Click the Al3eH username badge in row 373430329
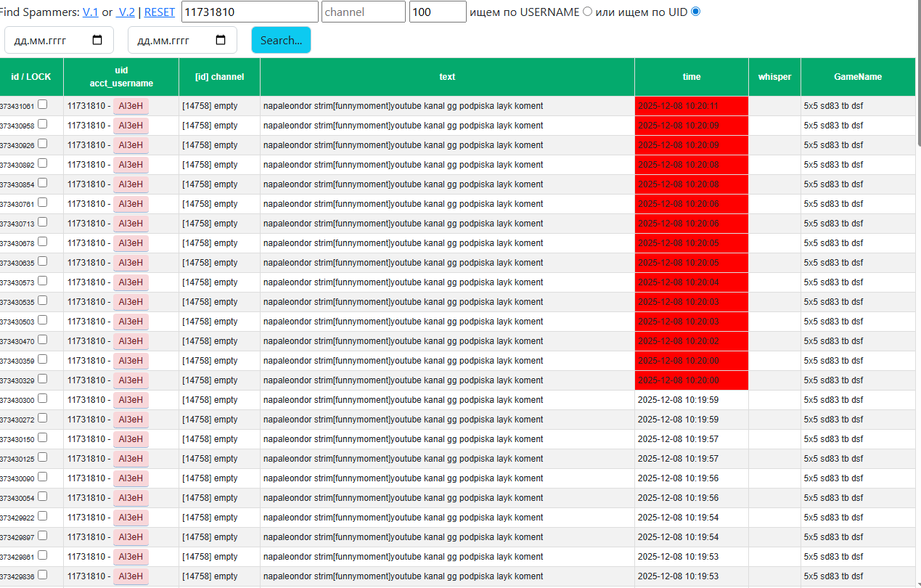This screenshot has height=588, width=921. click(x=131, y=380)
